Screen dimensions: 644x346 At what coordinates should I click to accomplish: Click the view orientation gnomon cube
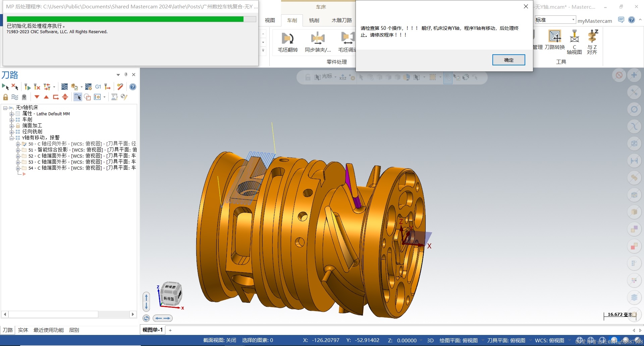tap(171, 294)
